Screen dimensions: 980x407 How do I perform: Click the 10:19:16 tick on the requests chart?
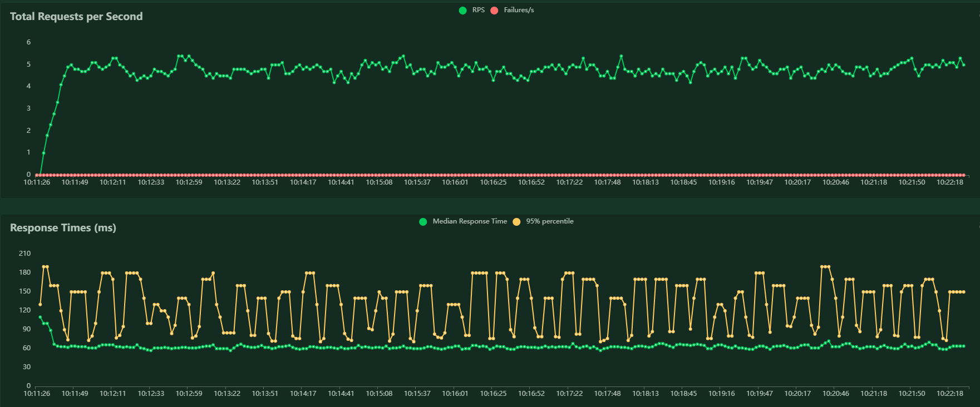click(x=722, y=182)
